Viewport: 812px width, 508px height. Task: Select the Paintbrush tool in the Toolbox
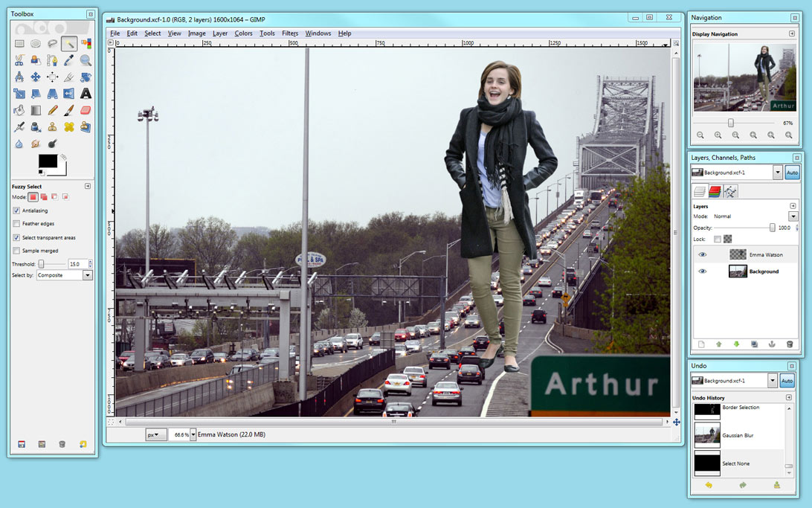[68, 109]
